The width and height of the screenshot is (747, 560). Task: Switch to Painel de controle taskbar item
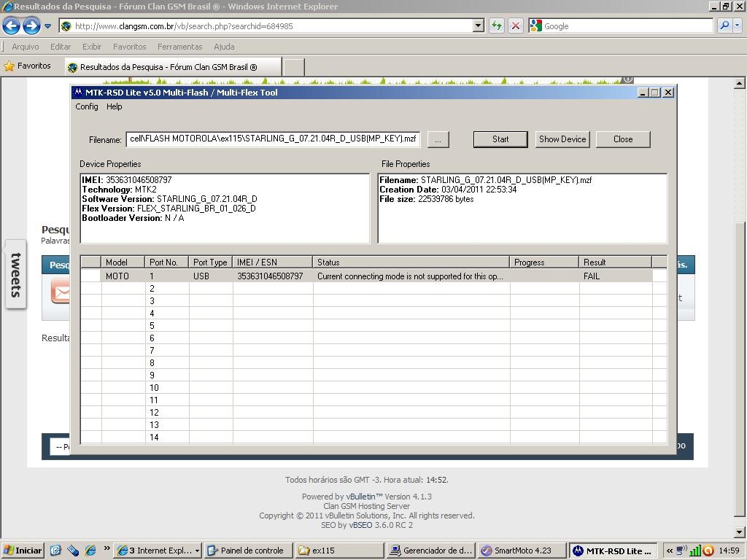tap(248, 551)
